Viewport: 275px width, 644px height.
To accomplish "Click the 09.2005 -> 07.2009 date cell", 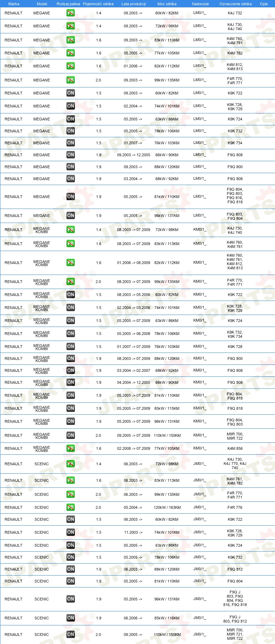I will coord(134,435).
